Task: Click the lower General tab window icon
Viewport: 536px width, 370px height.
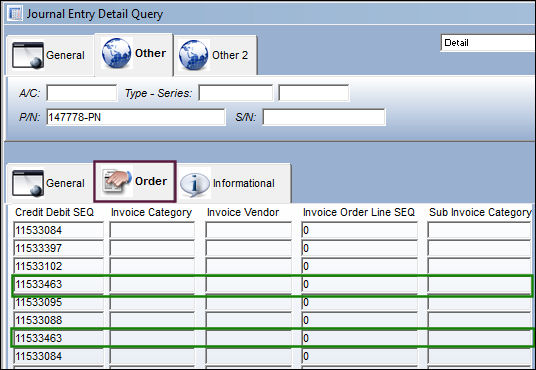Action: click(28, 183)
